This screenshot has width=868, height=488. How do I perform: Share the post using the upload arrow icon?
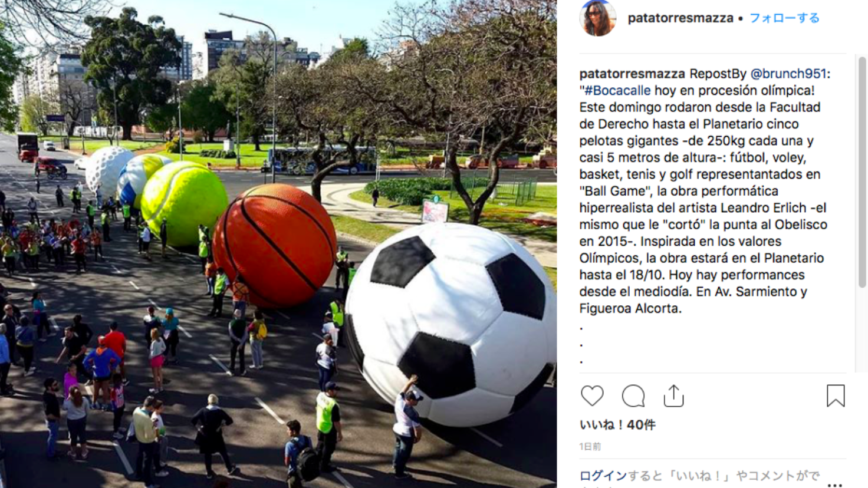click(x=673, y=395)
